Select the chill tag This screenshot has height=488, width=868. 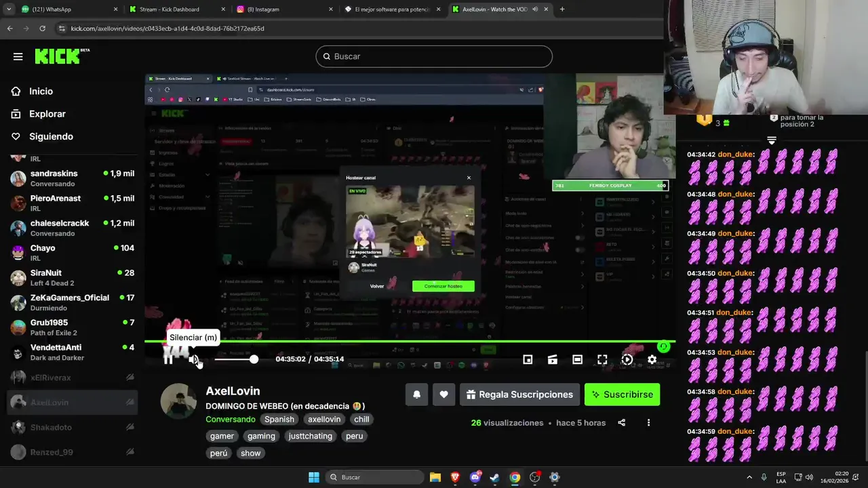point(361,419)
